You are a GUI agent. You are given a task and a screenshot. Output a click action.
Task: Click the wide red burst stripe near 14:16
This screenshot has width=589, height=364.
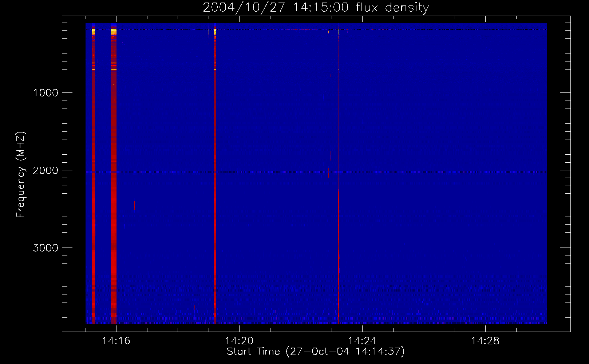(114, 175)
